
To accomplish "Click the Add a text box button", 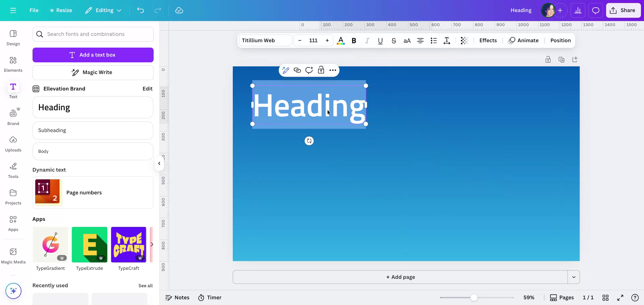I will click(x=93, y=55).
